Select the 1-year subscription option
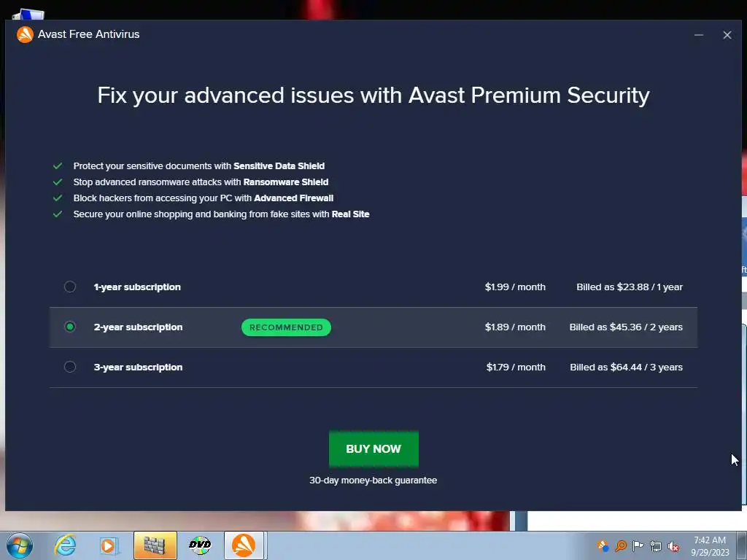Screen dimensions: 747x560 point(70,287)
